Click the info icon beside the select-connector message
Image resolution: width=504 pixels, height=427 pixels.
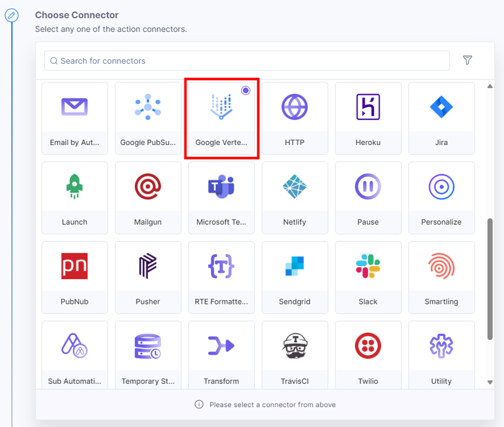(x=199, y=404)
